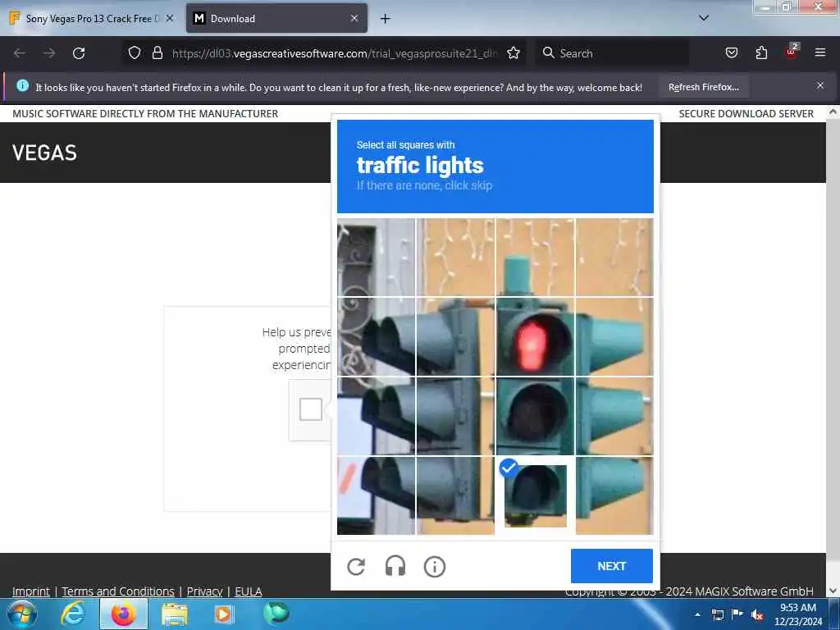This screenshot has width=840, height=630.
Task: Save page to Pocket
Action: click(x=731, y=52)
